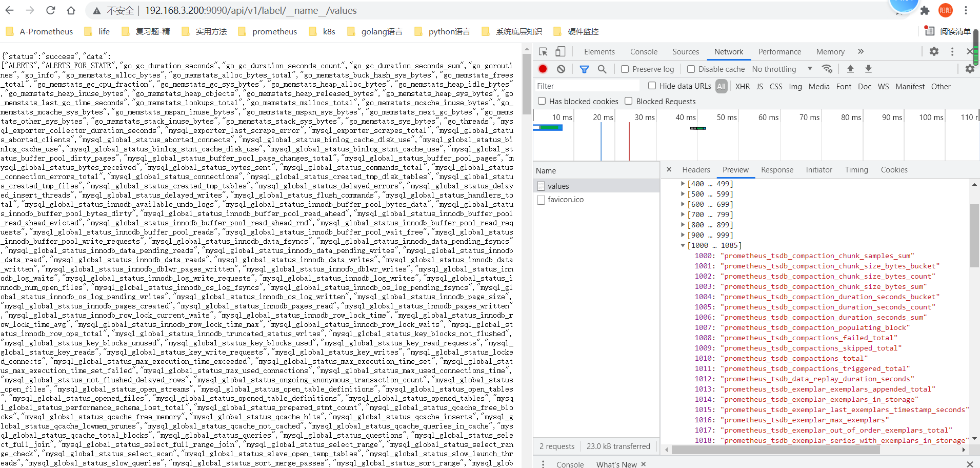Toggle the DevTools device toolbar
Image resolution: width=980 pixels, height=468 pixels.
pyautogui.click(x=560, y=51)
